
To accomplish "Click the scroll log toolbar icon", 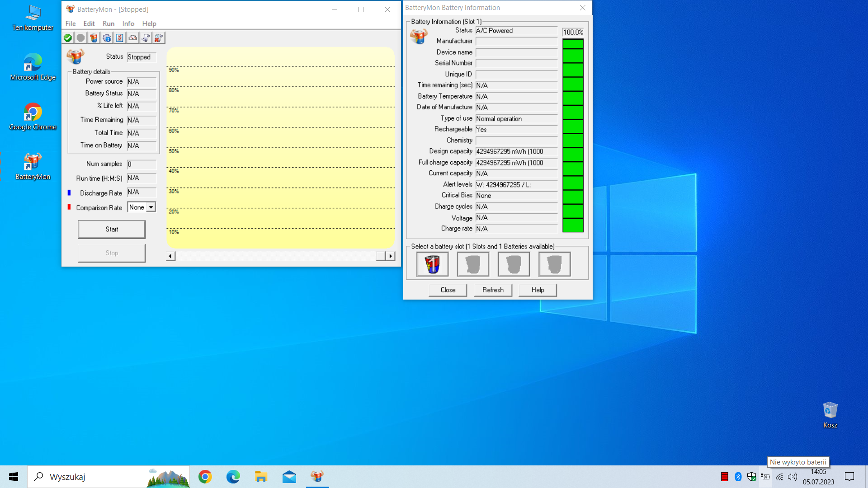I will tap(146, 38).
